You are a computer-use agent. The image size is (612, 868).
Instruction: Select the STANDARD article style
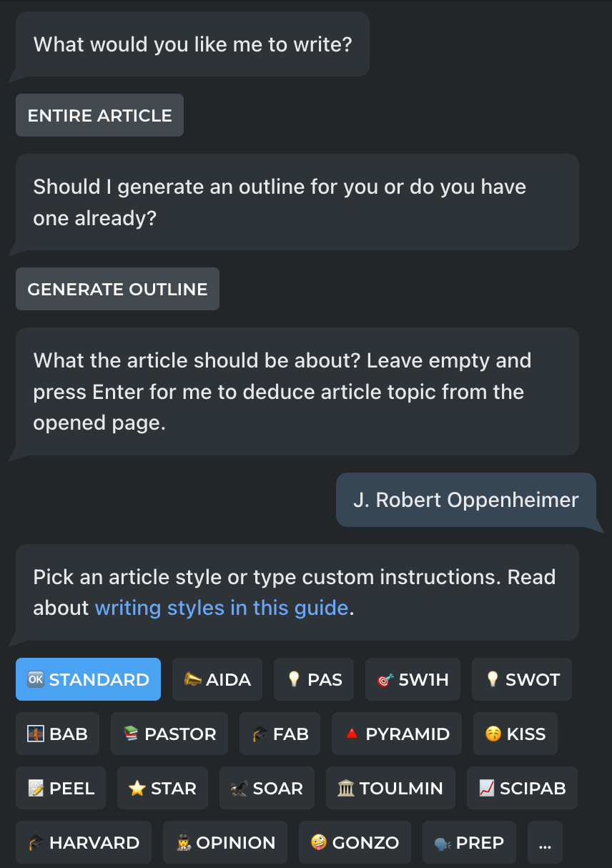[x=88, y=679]
